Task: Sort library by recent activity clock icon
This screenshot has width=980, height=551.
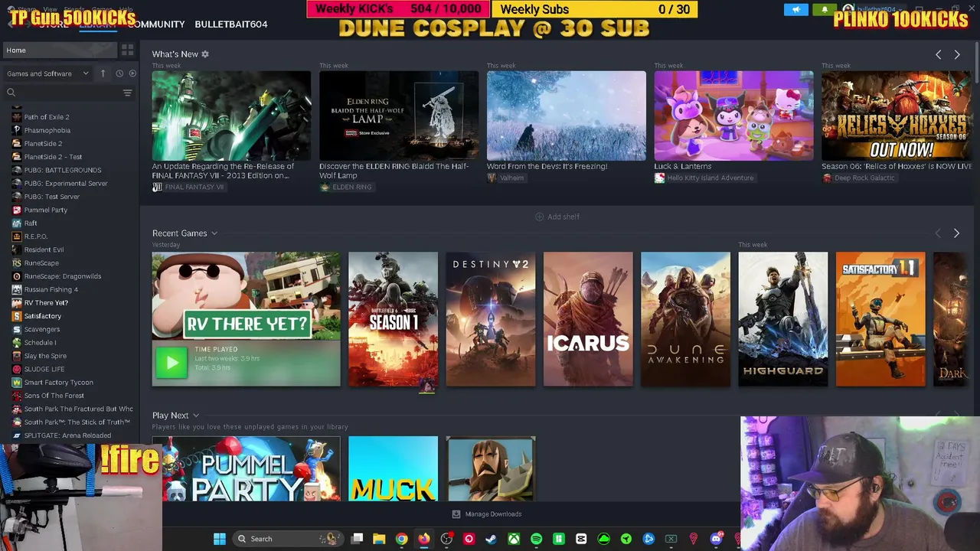Action: 119,73
